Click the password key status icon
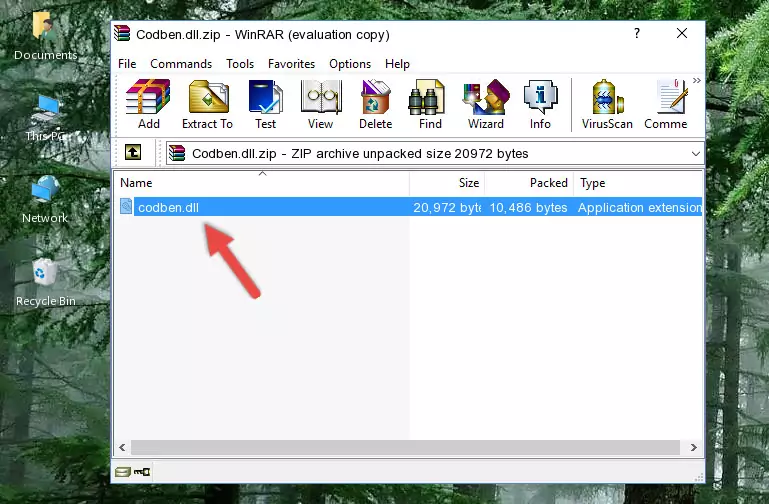The height and width of the screenshot is (504, 769). pos(142,472)
